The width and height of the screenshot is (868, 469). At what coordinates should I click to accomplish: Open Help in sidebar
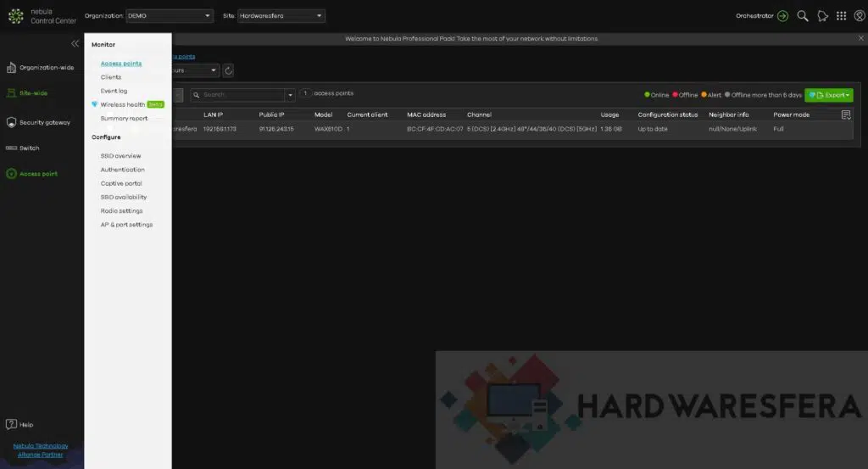pos(19,425)
